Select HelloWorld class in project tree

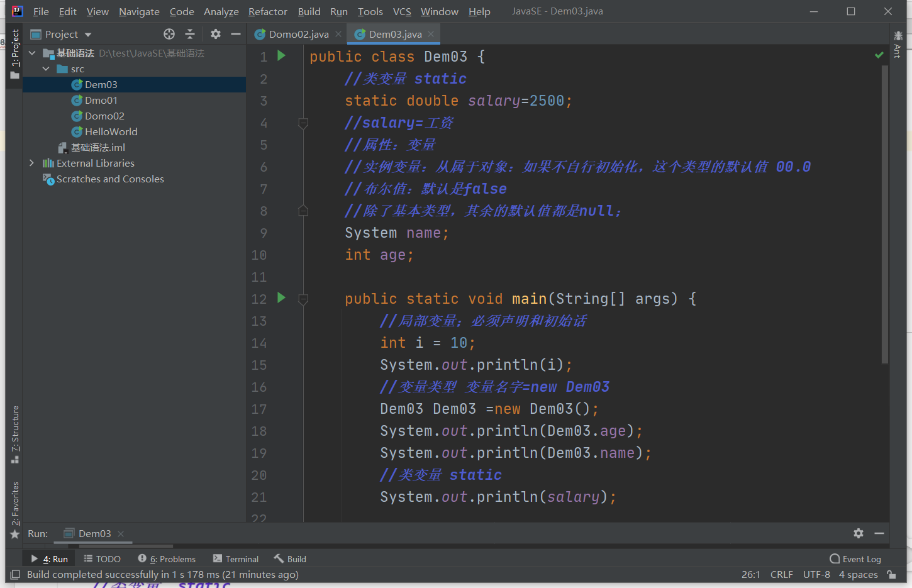(111, 131)
